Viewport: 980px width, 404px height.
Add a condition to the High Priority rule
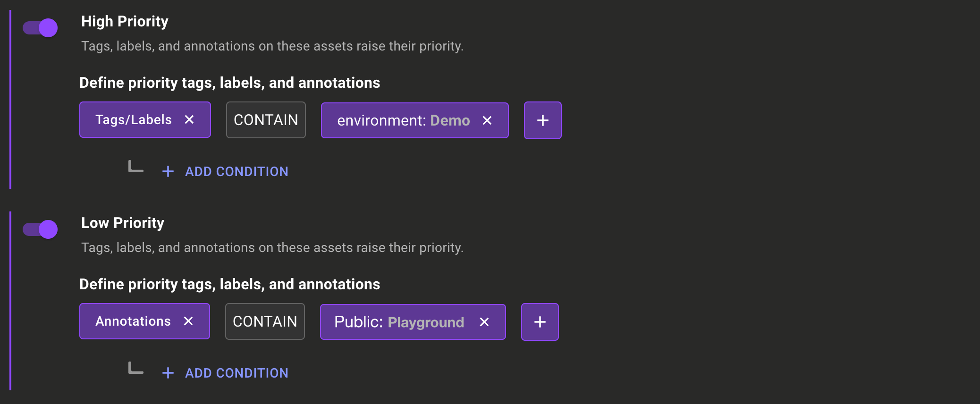pos(236,171)
